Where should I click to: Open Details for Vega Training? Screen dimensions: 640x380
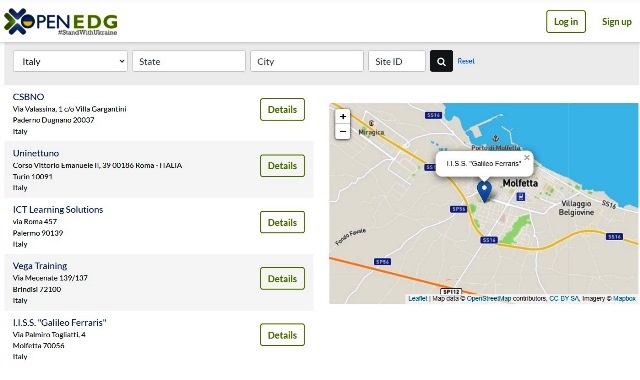pyautogui.click(x=282, y=278)
